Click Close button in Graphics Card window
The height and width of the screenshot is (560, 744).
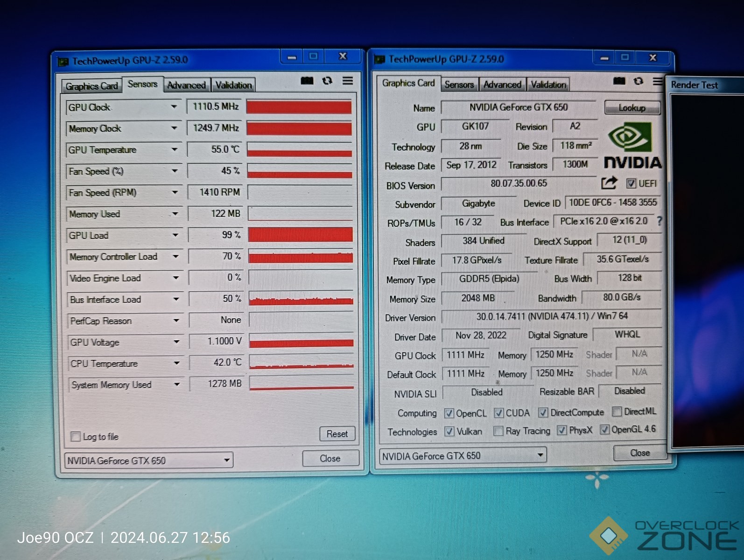[640, 453]
